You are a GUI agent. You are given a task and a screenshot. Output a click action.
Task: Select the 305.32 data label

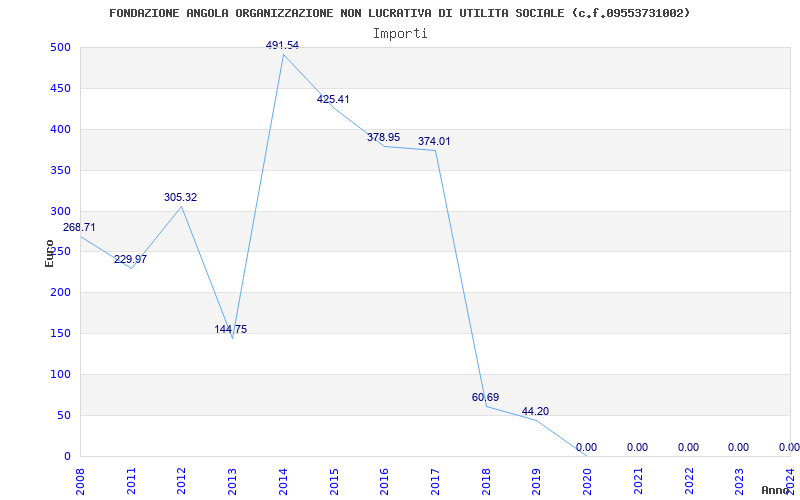click(x=181, y=197)
